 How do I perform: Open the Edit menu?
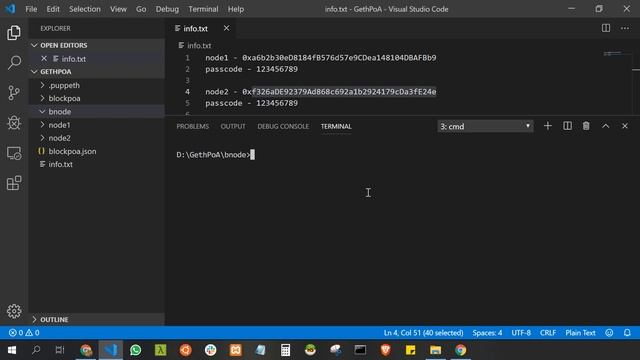[53, 9]
